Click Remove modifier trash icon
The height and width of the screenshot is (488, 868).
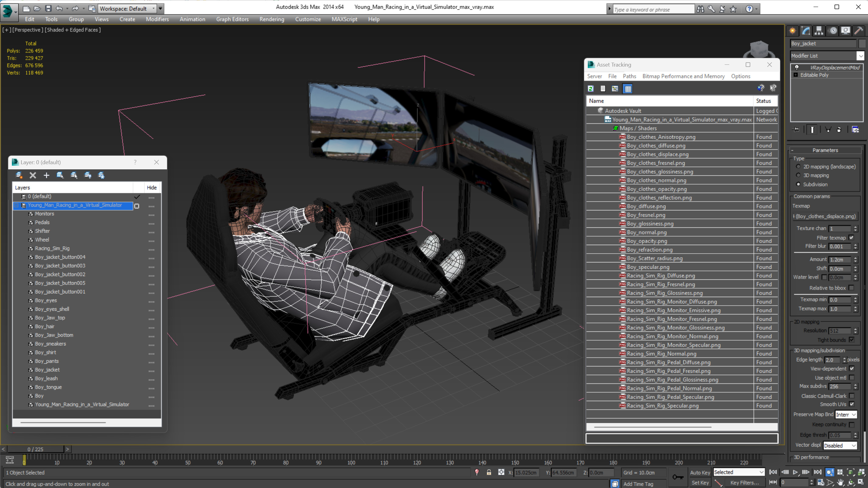pos(839,129)
